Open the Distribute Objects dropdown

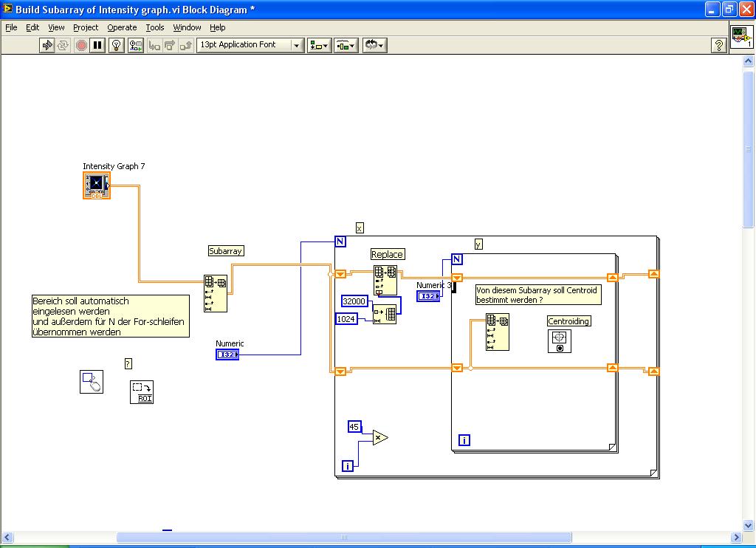(x=346, y=45)
